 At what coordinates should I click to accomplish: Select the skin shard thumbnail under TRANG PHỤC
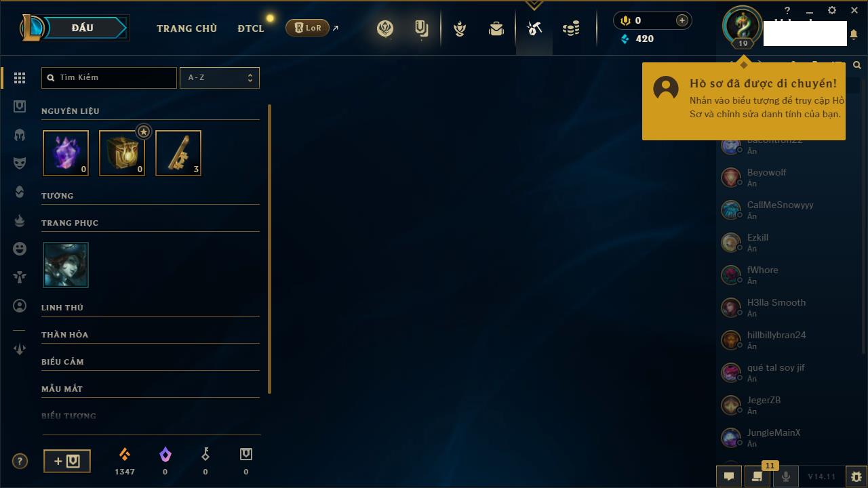click(x=66, y=265)
